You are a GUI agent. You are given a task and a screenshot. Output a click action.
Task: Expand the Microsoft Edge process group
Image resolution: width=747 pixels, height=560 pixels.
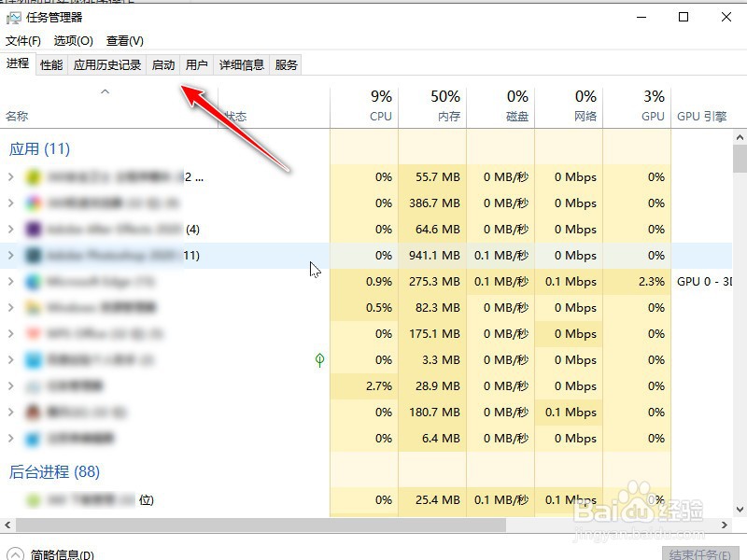tap(11, 281)
